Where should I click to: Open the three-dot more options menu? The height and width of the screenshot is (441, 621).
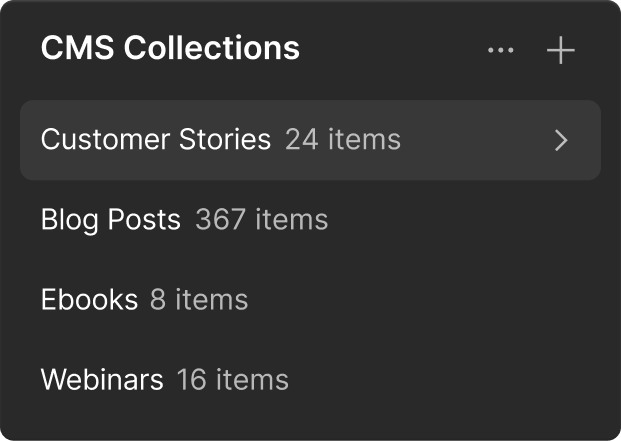[500, 50]
